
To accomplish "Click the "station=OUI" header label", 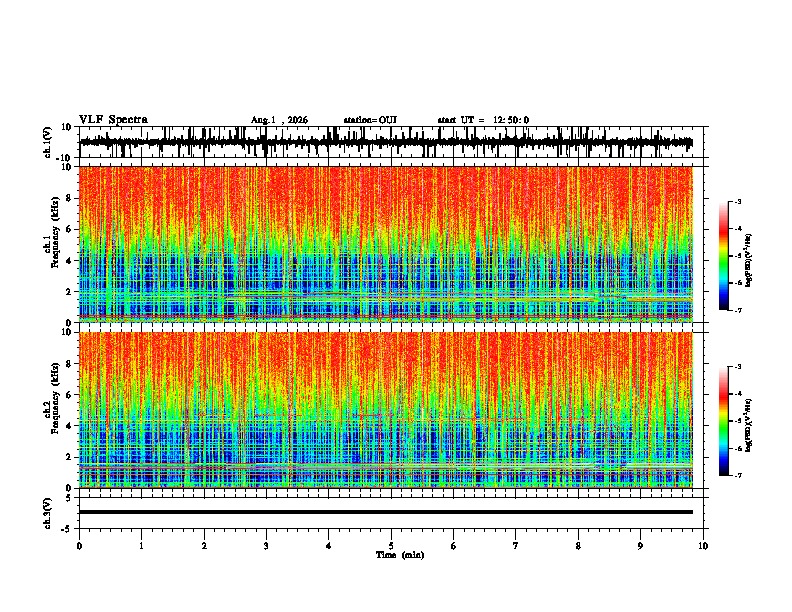I will tap(370, 120).
